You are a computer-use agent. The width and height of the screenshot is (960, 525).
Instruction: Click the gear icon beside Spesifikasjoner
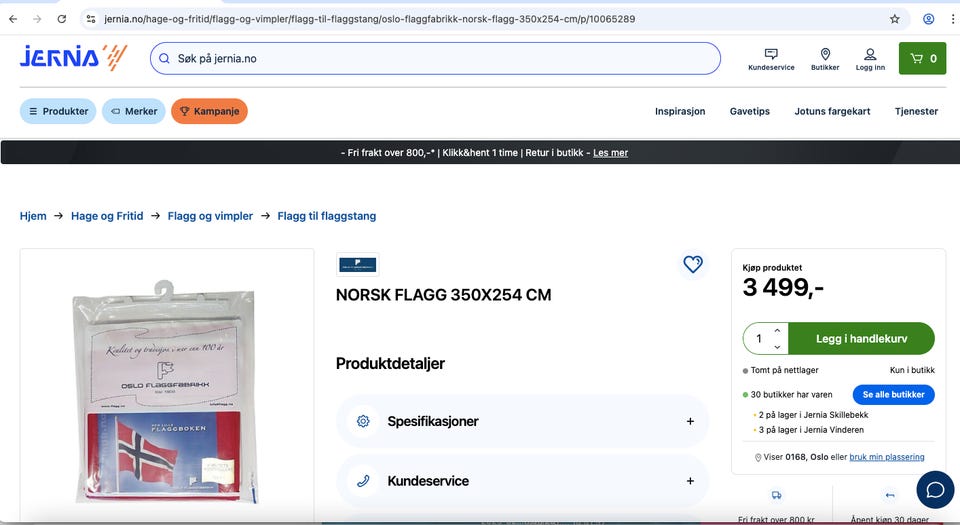click(x=363, y=421)
